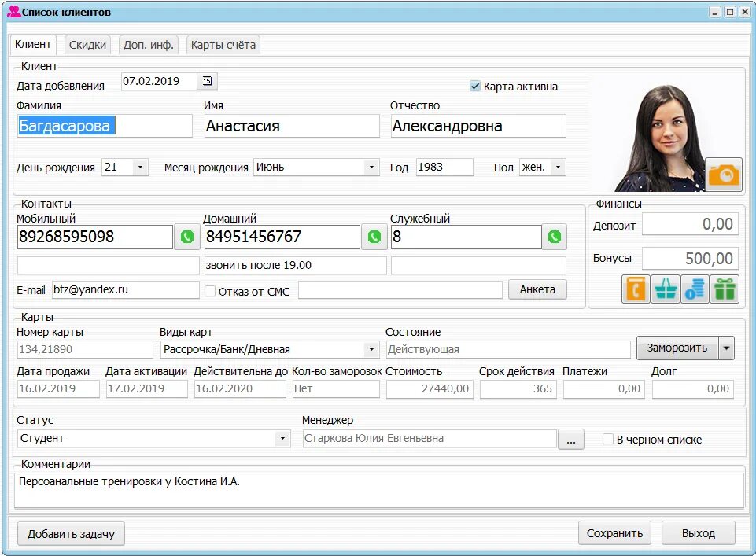Click the orange camera photo icon

[723, 175]
